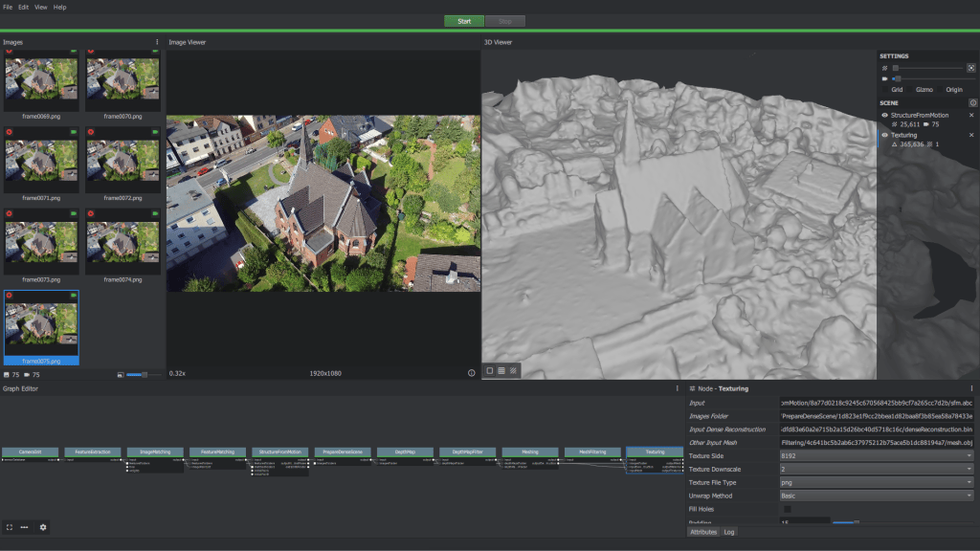Click the green camera indicator on frame0074.png

(155, 213)
